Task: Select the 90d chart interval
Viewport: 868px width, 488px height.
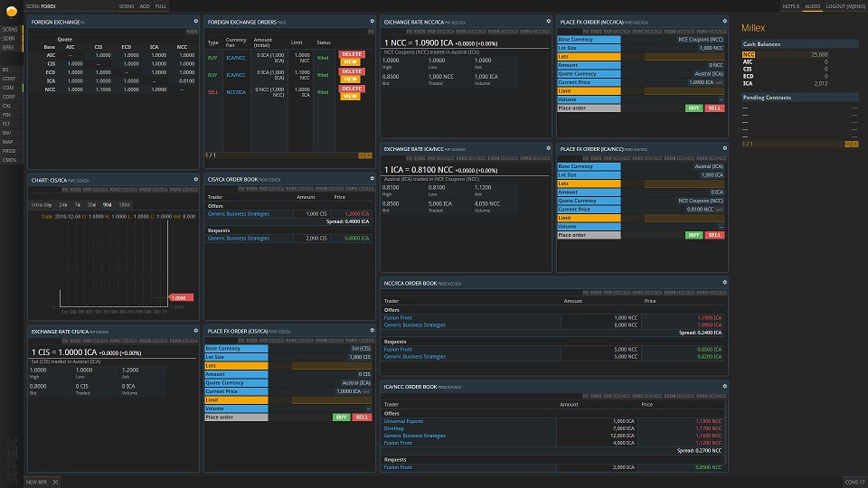Action: point(107,205)
